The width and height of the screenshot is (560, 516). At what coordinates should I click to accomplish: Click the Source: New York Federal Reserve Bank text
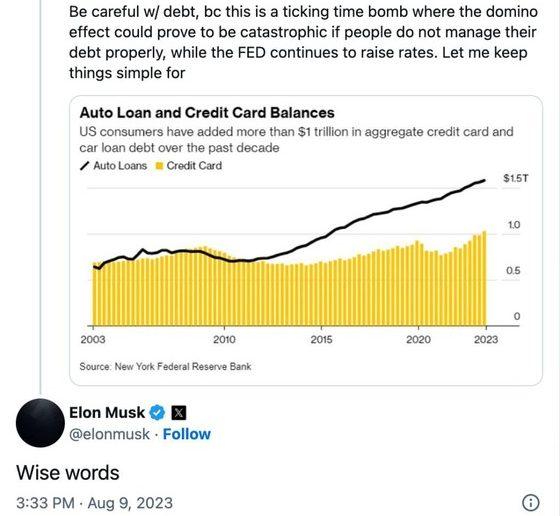coord(165,367)
